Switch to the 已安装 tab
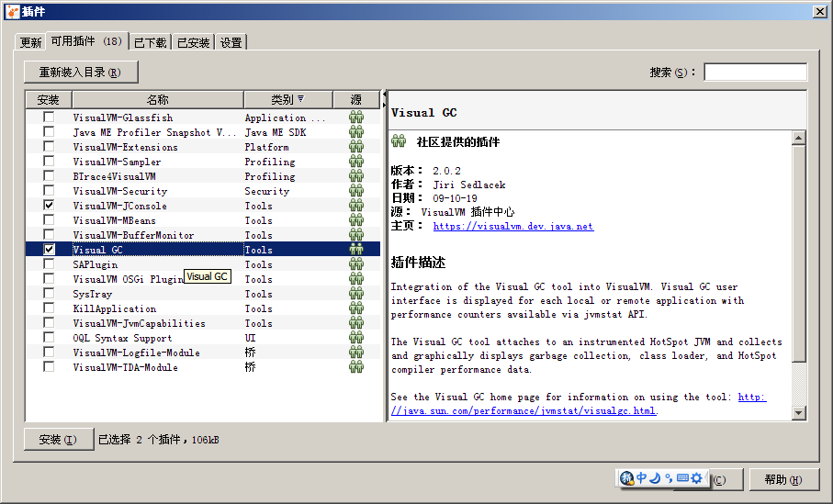Image resolution: width=833 pixels, height=504 pixels. click(x=193, y=42)
